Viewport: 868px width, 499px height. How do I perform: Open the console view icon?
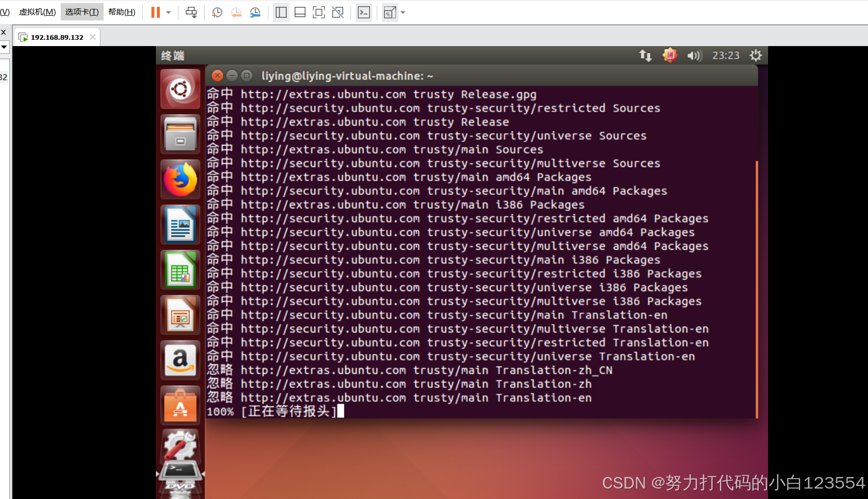point(364,12)
